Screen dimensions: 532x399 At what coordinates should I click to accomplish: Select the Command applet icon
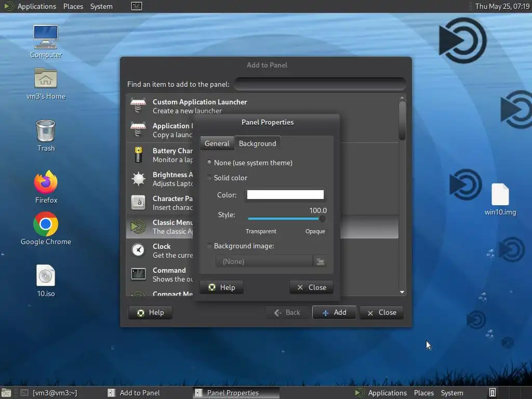138,274
